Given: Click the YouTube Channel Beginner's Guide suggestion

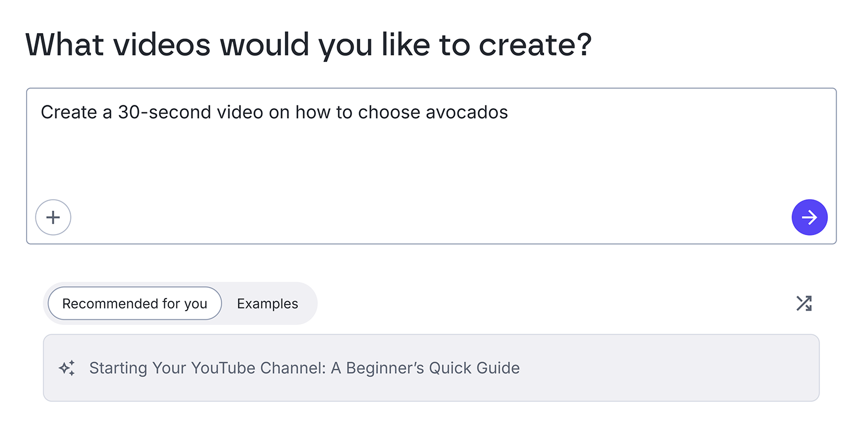Looking at the screenshot, I should point(304,368).
